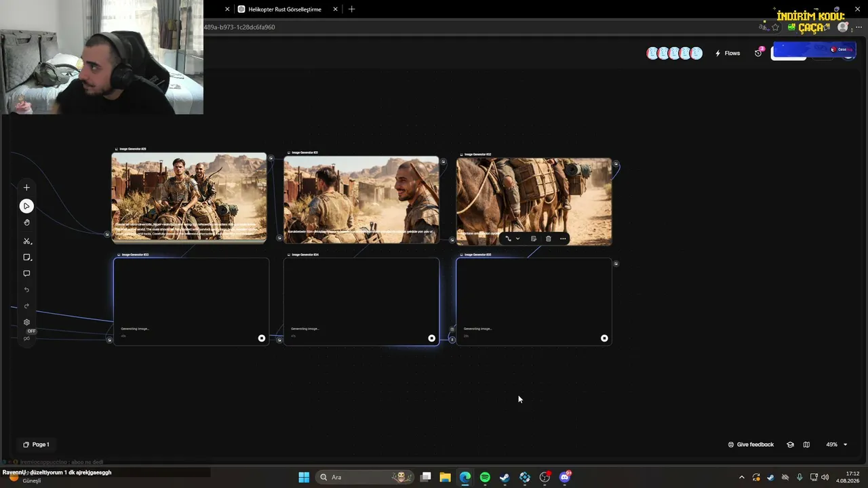Click the input port left of Image Generator #33
The height and width of the screenshot is (488, 868).
(109, 340)
